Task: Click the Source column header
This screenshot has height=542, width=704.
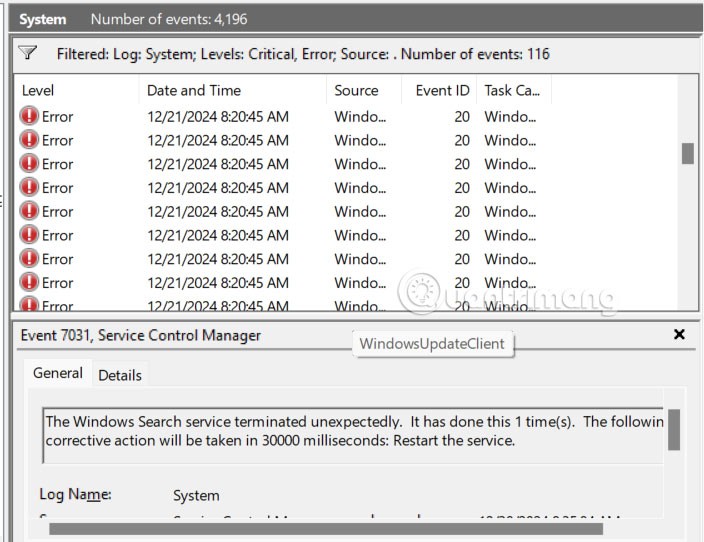Action: [364, 90]
